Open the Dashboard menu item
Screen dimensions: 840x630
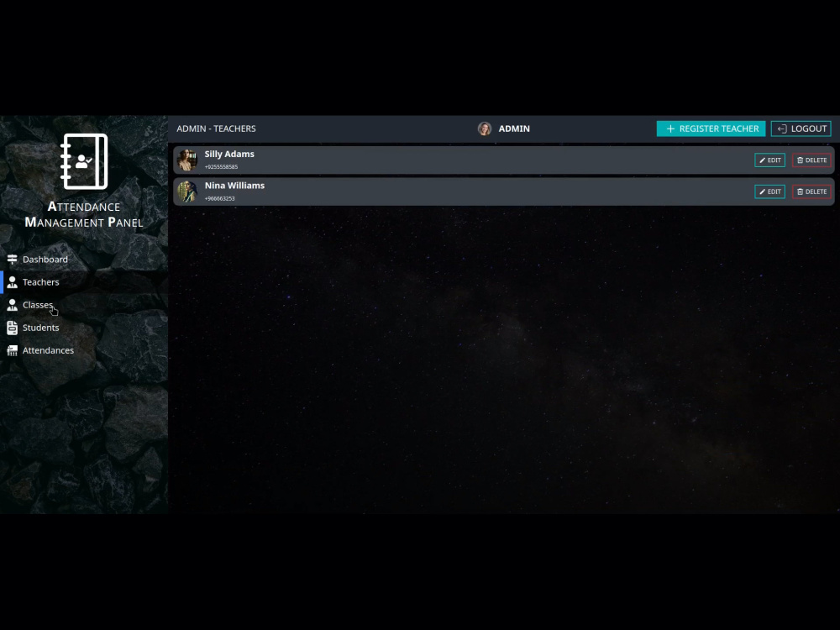coord(84,260)
